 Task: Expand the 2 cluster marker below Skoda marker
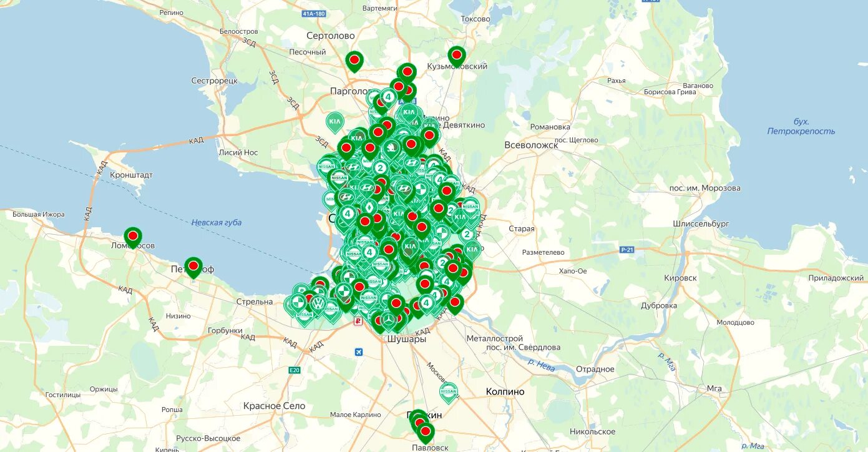point(380,168)
